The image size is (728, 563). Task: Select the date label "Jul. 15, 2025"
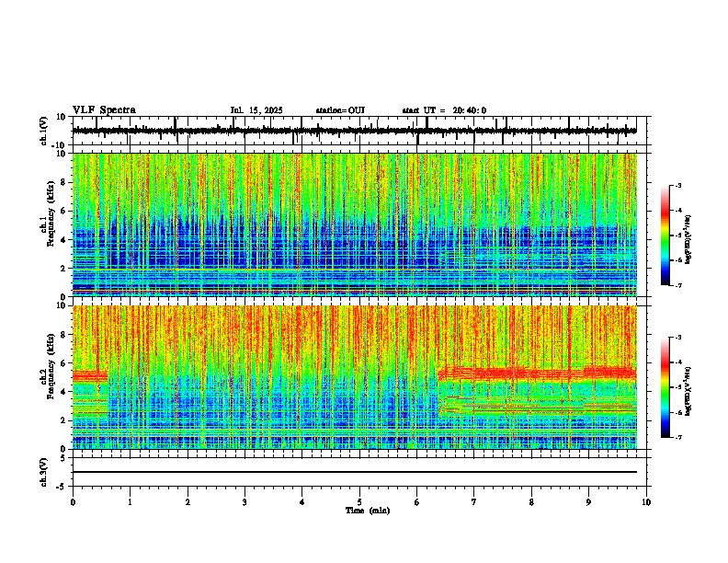[256, 110]
